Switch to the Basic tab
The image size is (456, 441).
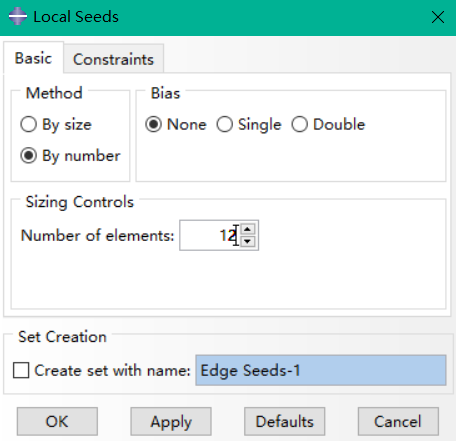point(33,58)
